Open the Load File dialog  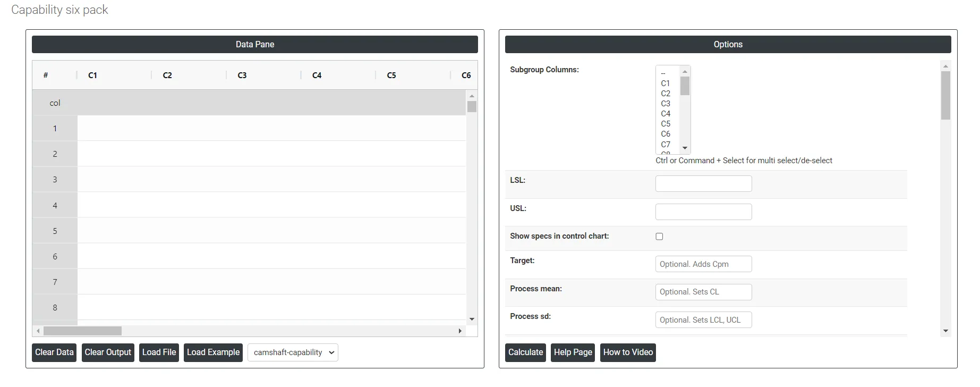159,352
